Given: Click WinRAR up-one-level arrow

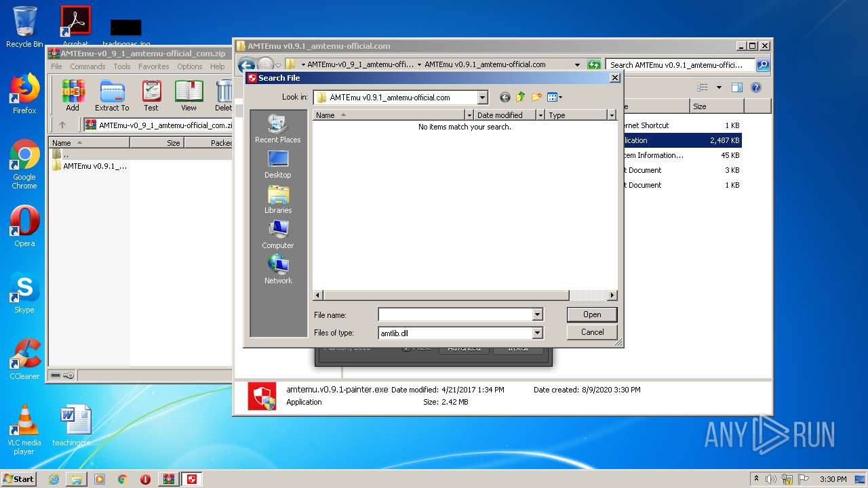Looking at the screenshot, I should [x=62, y=125].
